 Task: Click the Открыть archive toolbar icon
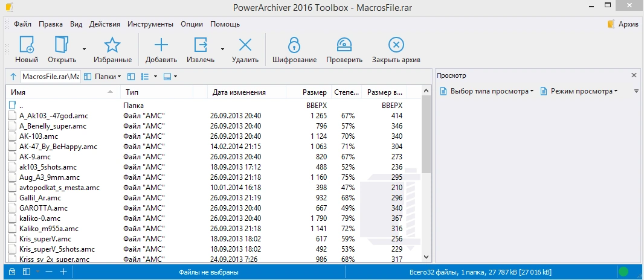pos(62,44)
